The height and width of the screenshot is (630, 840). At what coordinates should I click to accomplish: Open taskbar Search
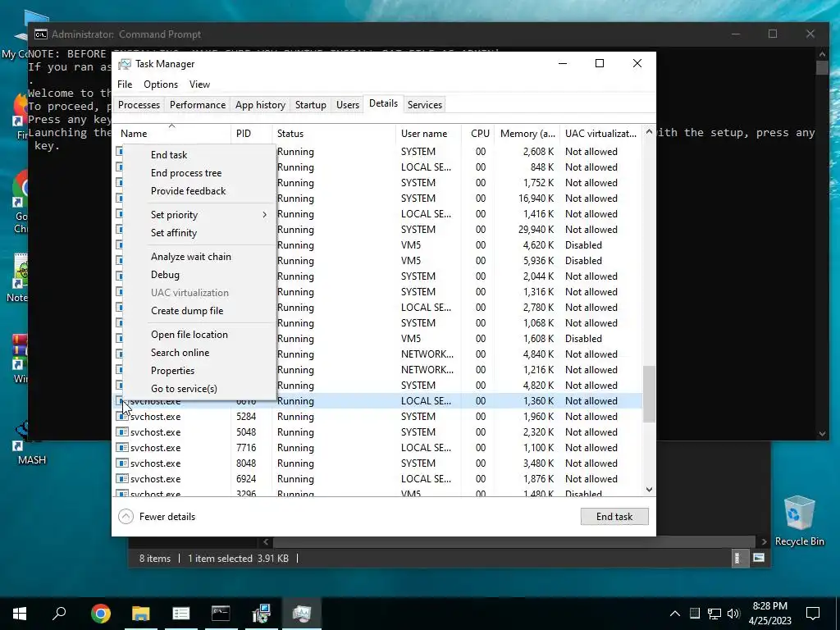pyautogui.click(x=59, y=613)
